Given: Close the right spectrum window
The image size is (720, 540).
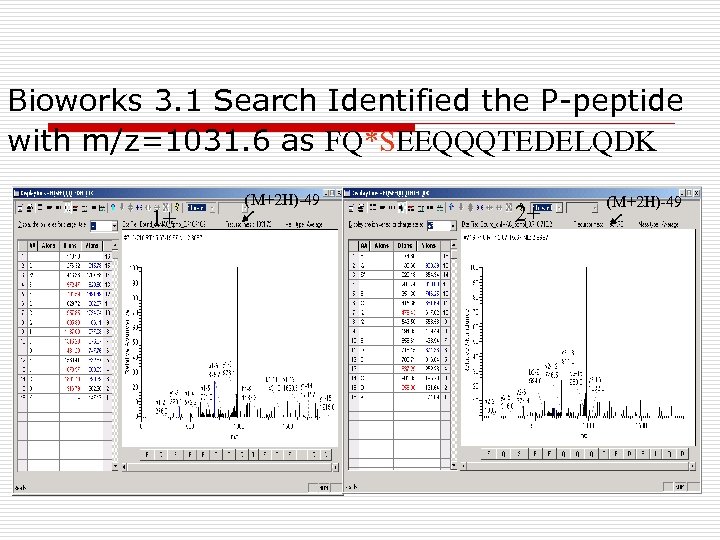Looking at the screenshot, I should point(696,193).
